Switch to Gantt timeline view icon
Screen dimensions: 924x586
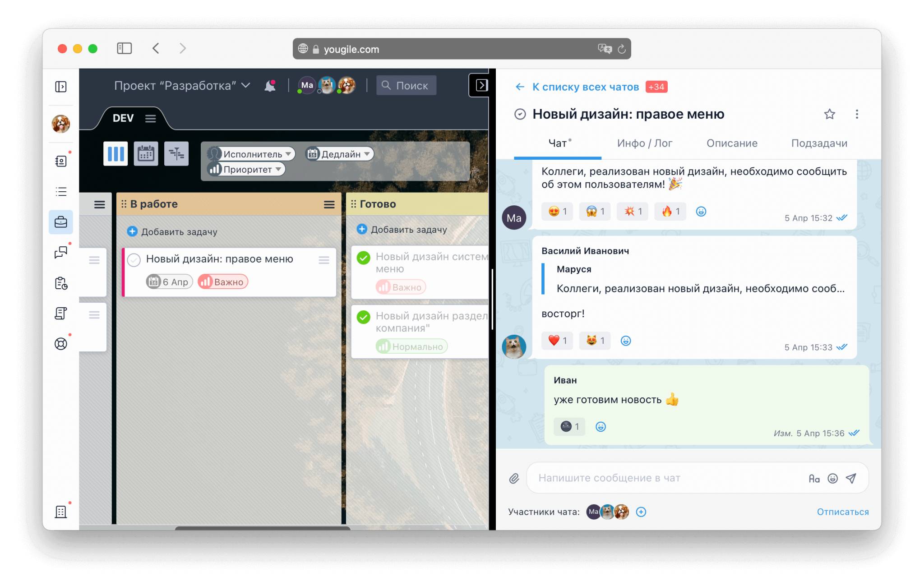coord(176,154)
